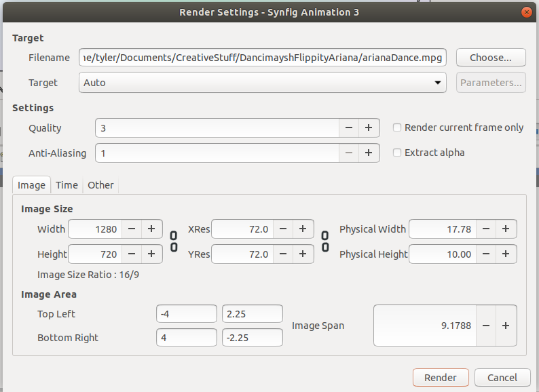Check the Extract alpha option

click(x=397, y=153)
